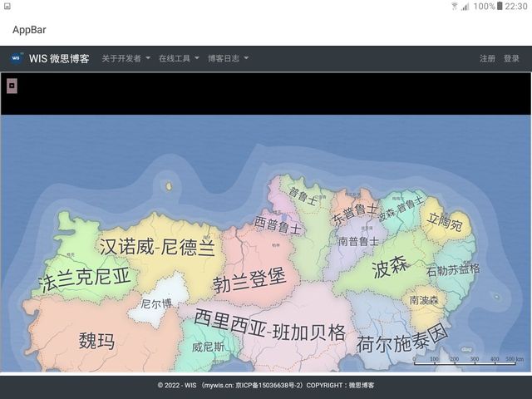Open the 在线工具 dropdown menu

point(179,59)
